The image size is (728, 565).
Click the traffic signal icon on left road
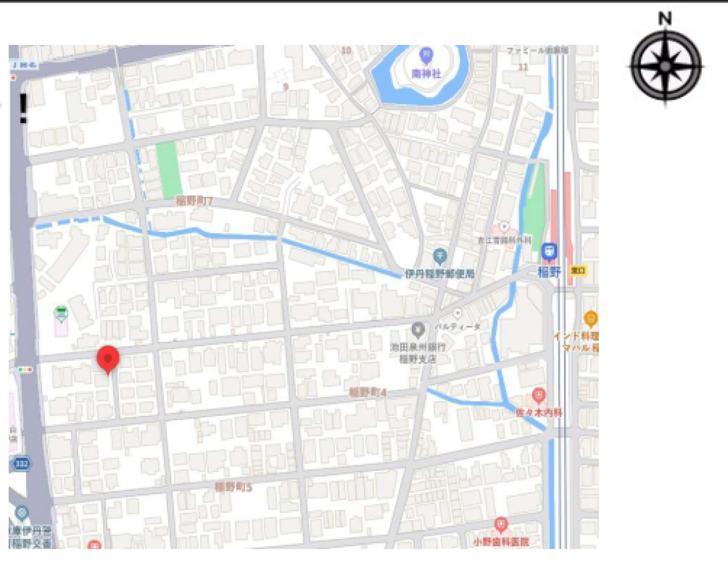coord(25,369)
